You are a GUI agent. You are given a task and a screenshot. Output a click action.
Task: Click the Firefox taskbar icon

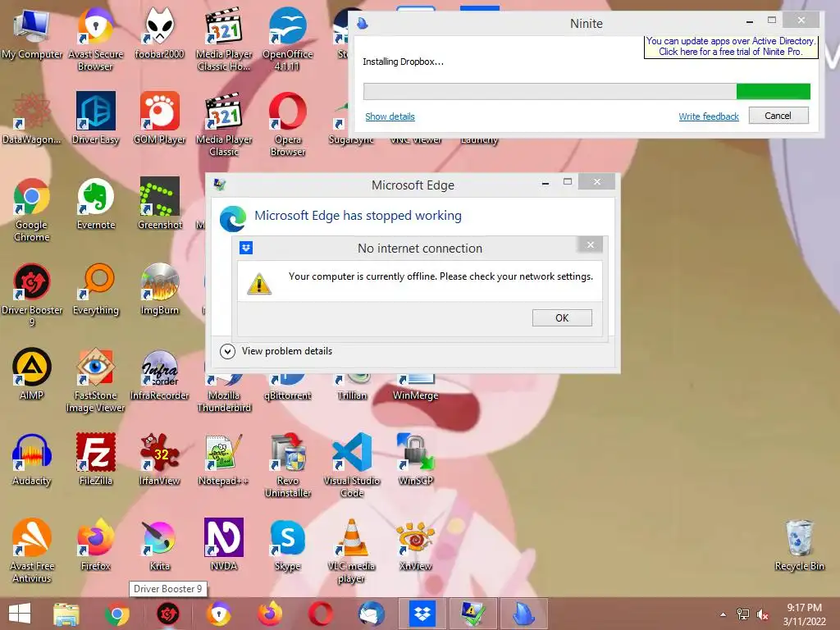269,614
